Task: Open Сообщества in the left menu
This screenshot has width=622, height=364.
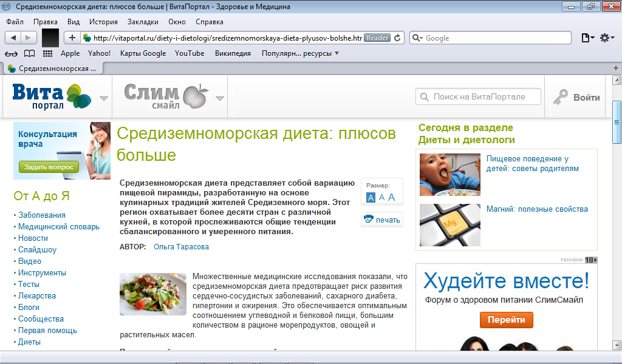Action: pyautogui.click(x=41, y=318)
